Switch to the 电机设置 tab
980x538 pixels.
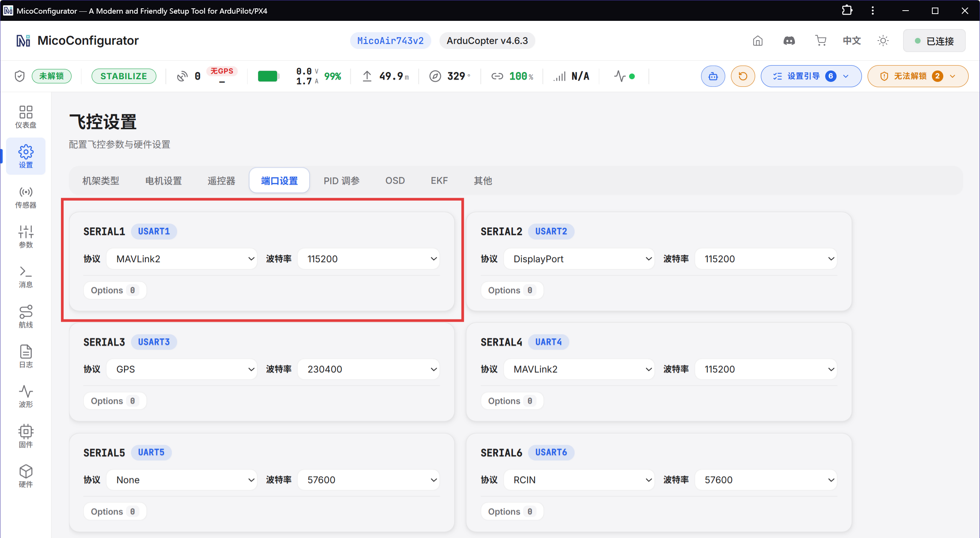pyautogui.click(x=164, y=180)
